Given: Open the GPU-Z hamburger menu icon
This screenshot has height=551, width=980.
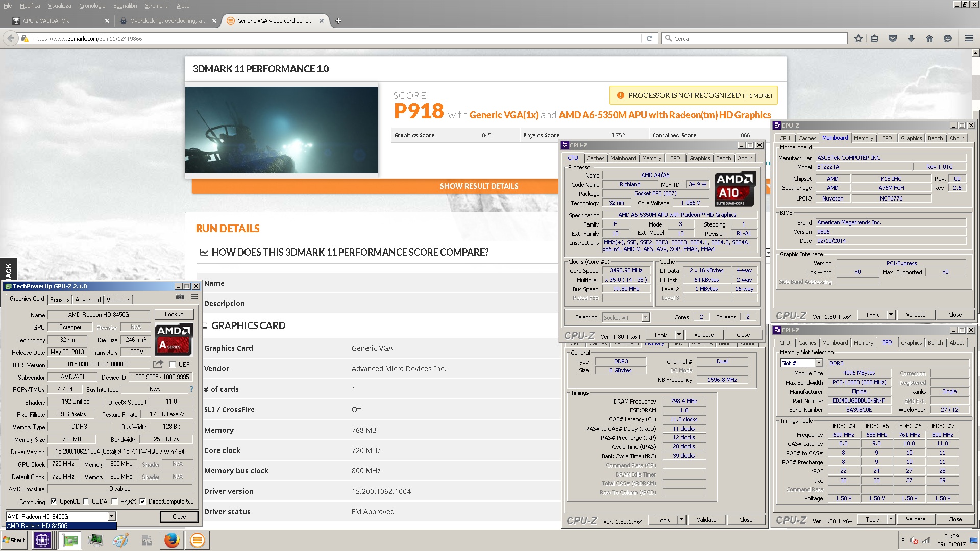Looking at the screenshot, I should pos(194,297).
